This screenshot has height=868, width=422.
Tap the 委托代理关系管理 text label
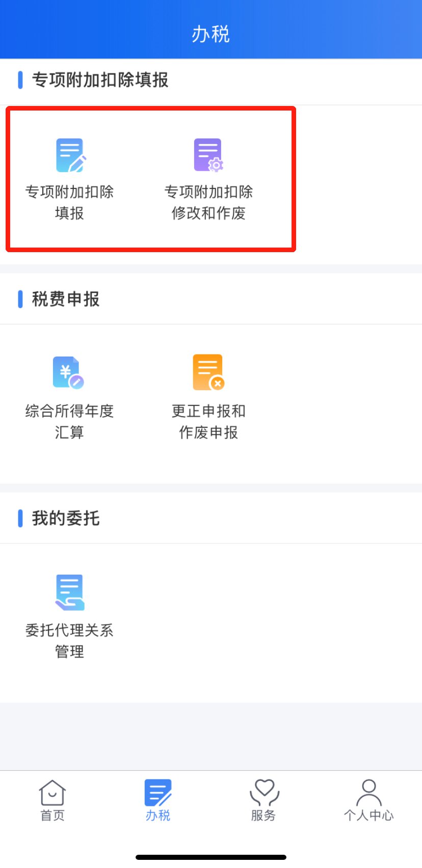[70, 641]
